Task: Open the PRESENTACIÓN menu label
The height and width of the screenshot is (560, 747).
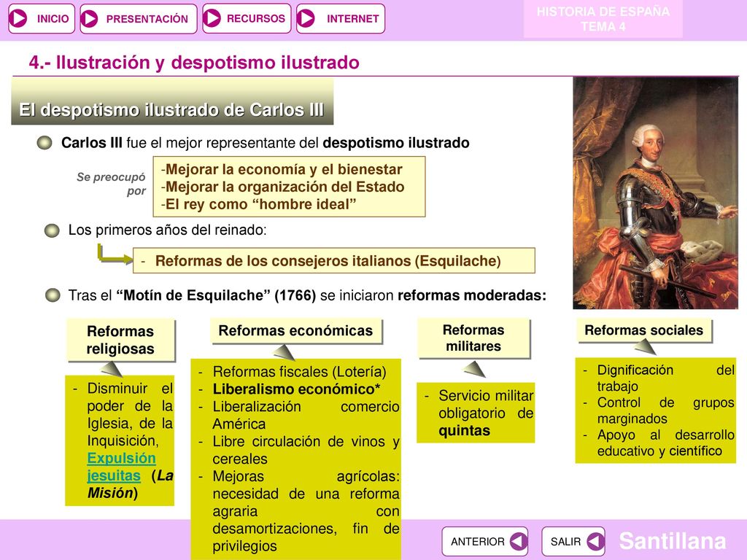Action: [x=147, y=19]
